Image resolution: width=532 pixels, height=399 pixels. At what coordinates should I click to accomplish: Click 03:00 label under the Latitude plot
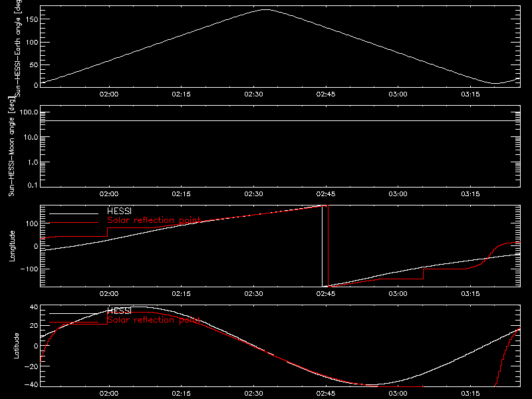point(398,394)
